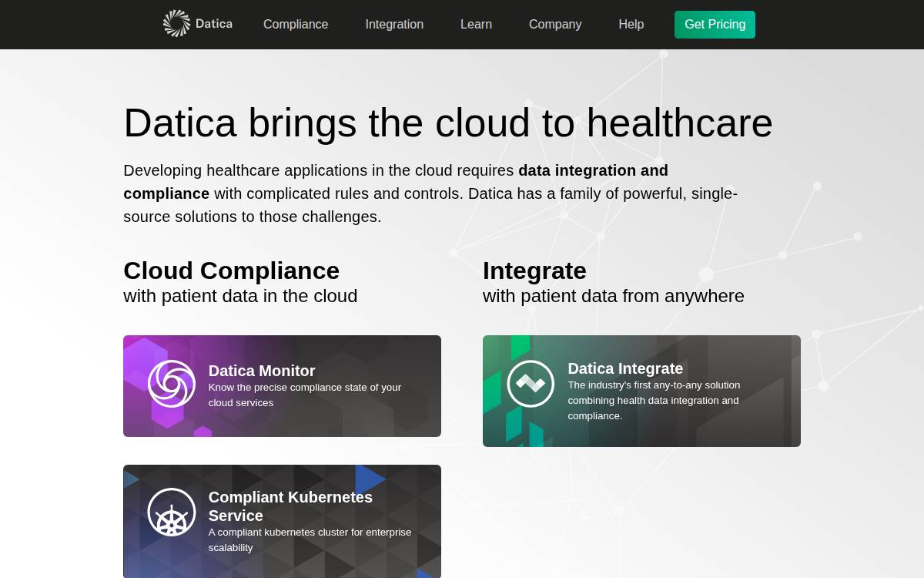The width and height of the screenshot is (924, 578).
Task: Click the "data integration and compliance" bold text
Action: pos(396,182)
